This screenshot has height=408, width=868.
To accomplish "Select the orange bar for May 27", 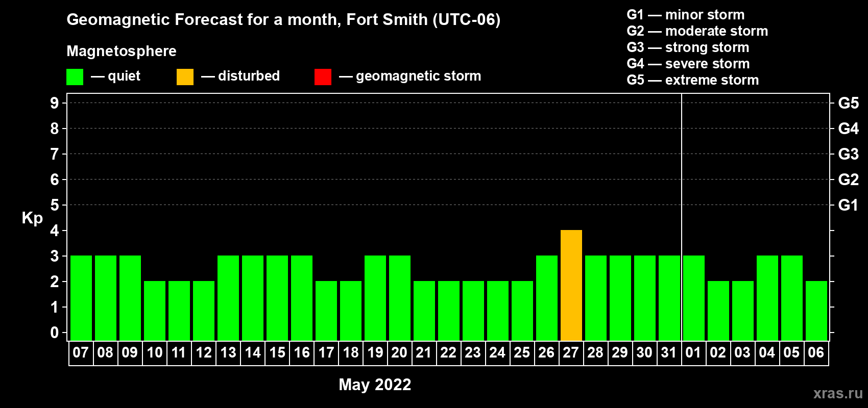I will click(x=571, y=285).
